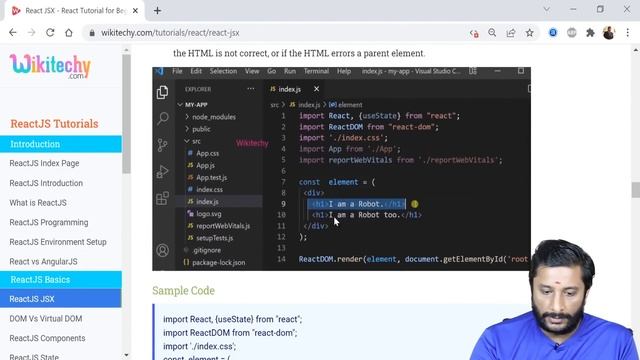Viewport: 640px width, 360px height.
Task: Open App.js in the explorer
Action: (x=201, y=165)
